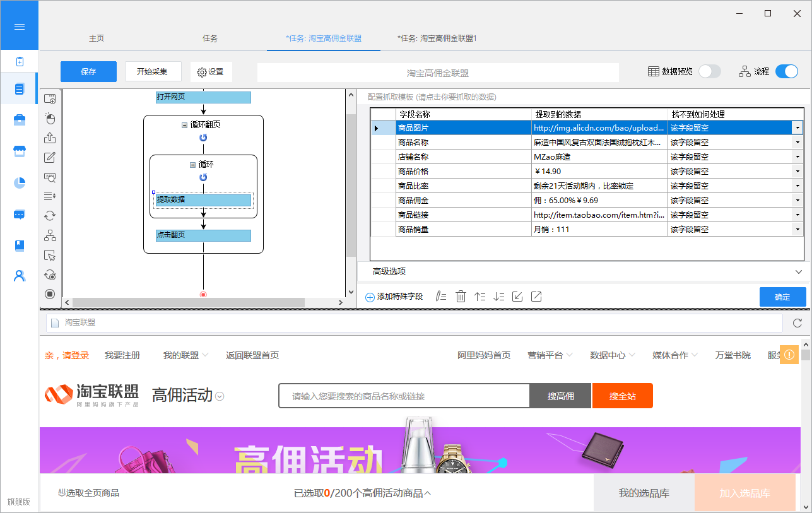This screenshot has height=513, width=812.
Task: Select the end loop tool icon
Action: pyautogui.click(x=50, y=275)
